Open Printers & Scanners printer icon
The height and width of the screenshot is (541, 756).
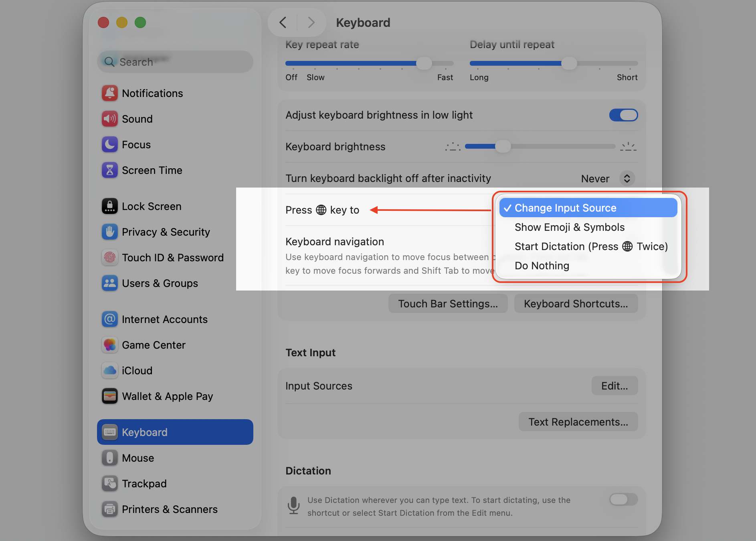pos(109,509)
